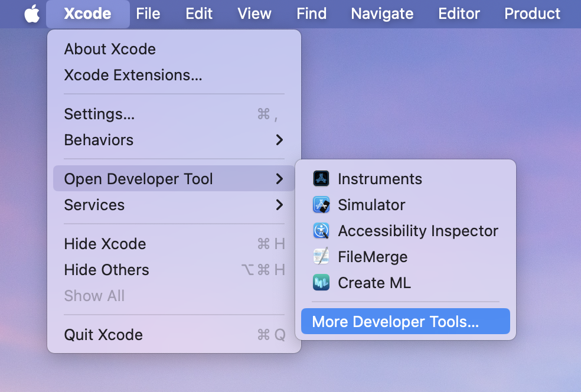
Task: Choose About Xcode
Action: click(110, 49)
